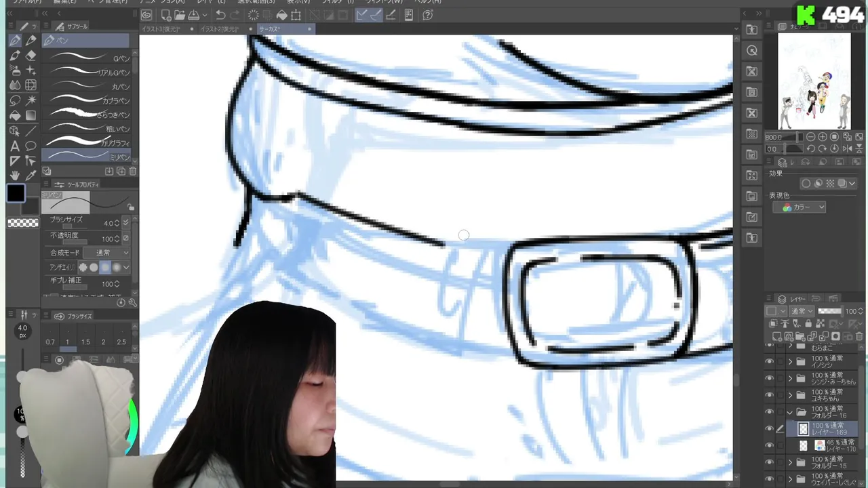Switch to the first イラスト document tab
This screenshot has height=488, width=868.
point(167,29)
